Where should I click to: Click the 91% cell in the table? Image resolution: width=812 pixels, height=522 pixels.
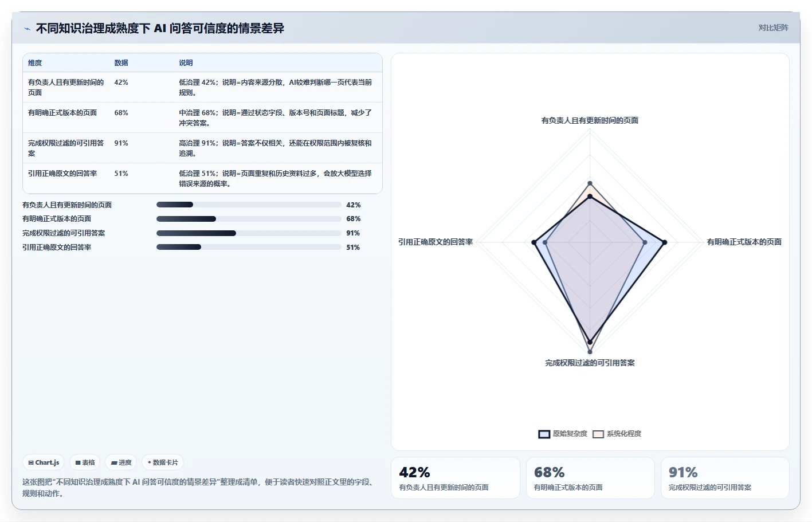click(121, 143)
